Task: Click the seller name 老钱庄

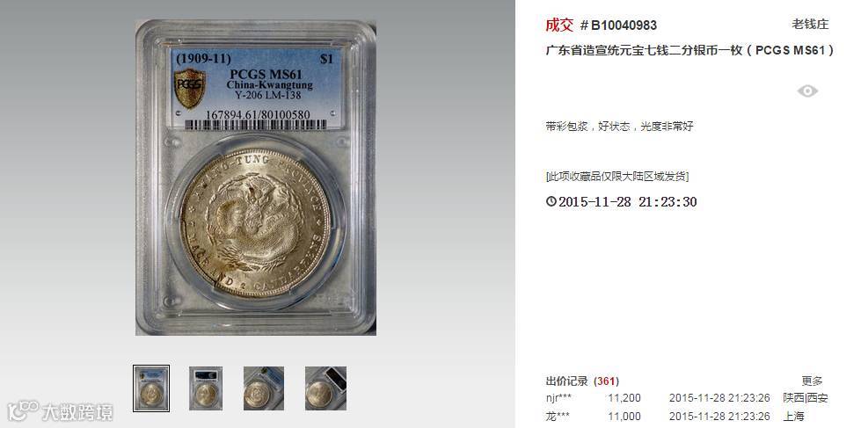Action: [x=810, y=25]
